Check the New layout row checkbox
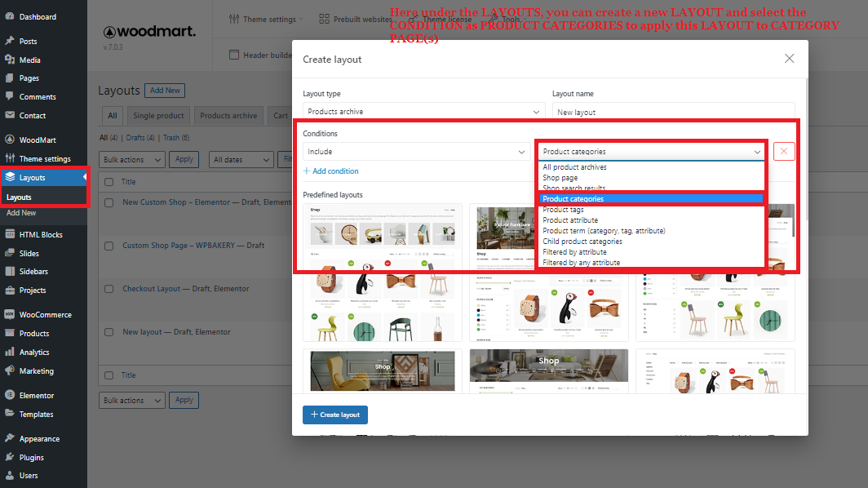The height and width of the screenshot is (488, 868). click(109, 332)
